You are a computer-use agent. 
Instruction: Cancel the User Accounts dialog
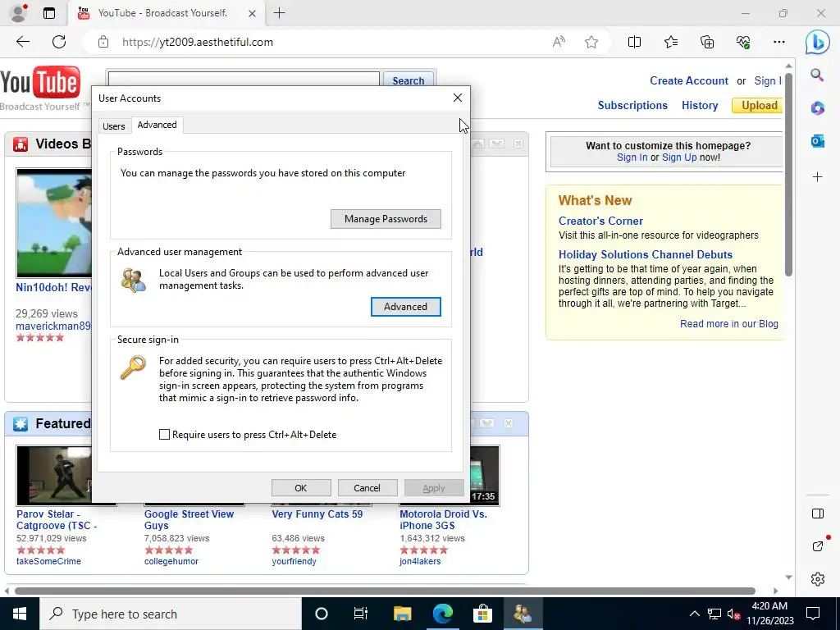point(367,488)
